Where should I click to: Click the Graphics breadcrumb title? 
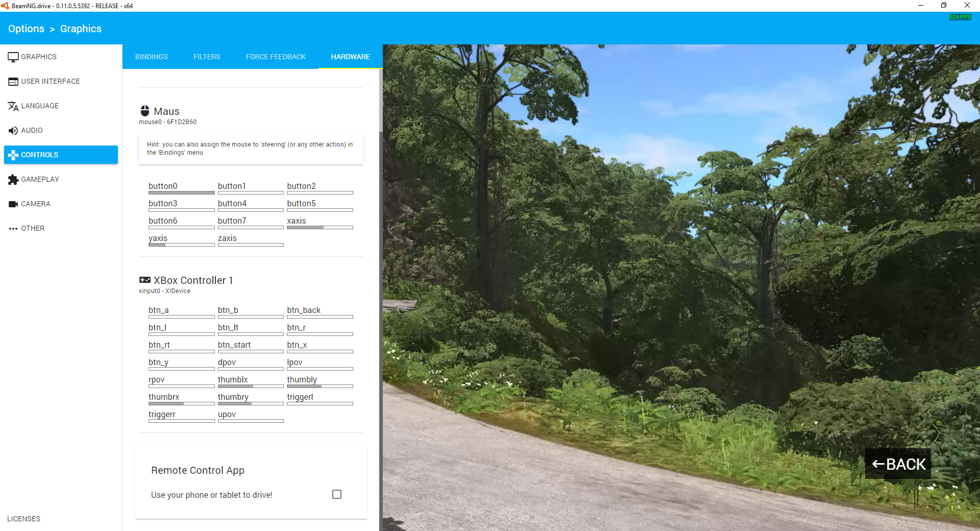click(81, 29)
